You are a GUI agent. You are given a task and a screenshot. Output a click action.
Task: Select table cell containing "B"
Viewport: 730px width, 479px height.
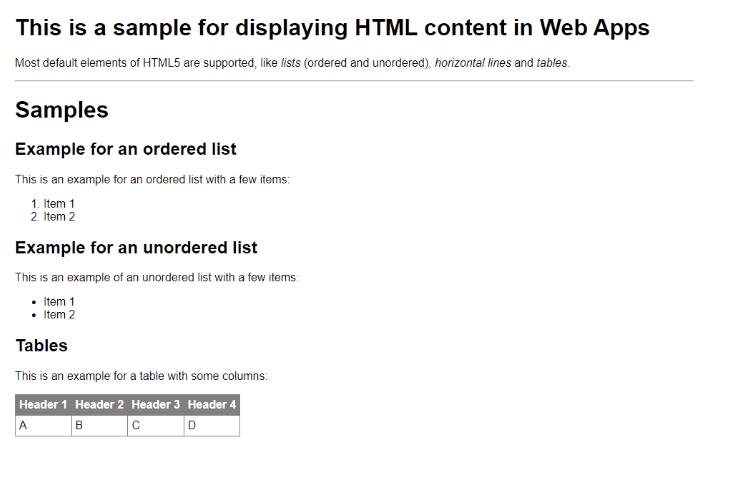[x=100, y=426]
